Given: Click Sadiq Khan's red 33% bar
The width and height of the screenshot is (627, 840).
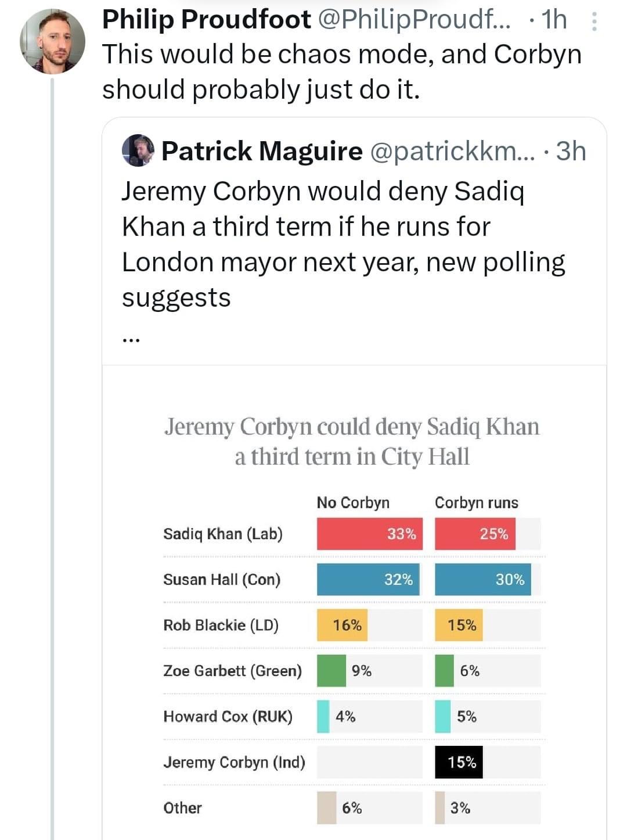Looking at the screenshot, I should coord(369,534).
